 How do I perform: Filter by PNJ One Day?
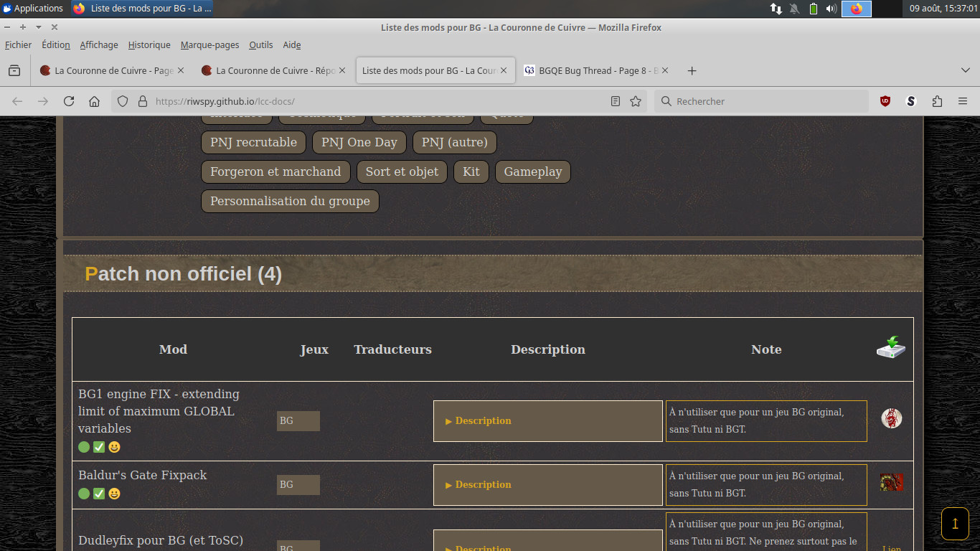pyautogui.click(x=359, y=142)
